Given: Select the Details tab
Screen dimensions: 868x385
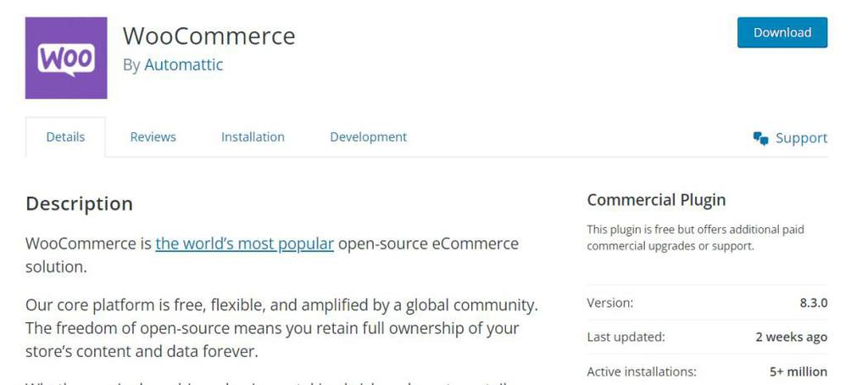Looking at the screenshot, I should tap(65, 137).
